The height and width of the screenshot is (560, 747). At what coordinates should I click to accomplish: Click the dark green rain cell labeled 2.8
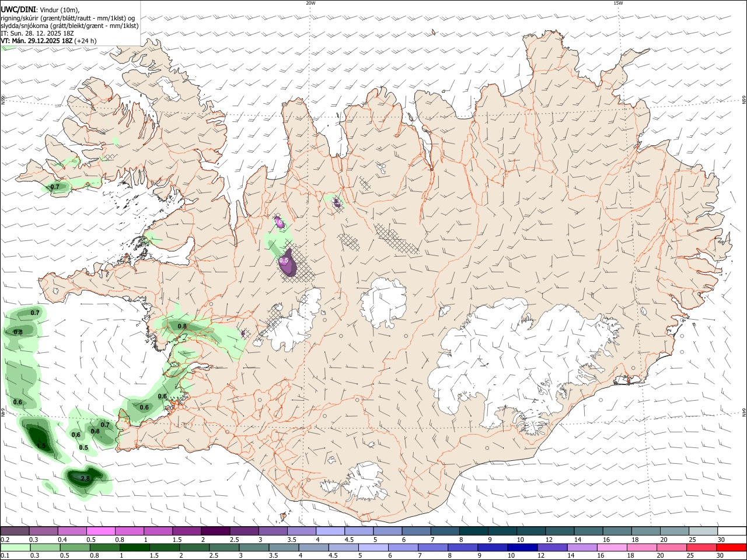pos(85,478)
